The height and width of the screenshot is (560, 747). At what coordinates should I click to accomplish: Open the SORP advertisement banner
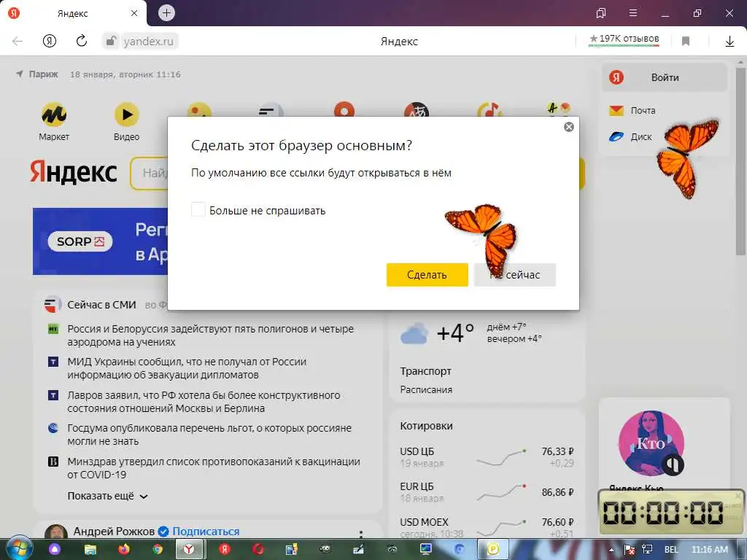tap(100, 241)
